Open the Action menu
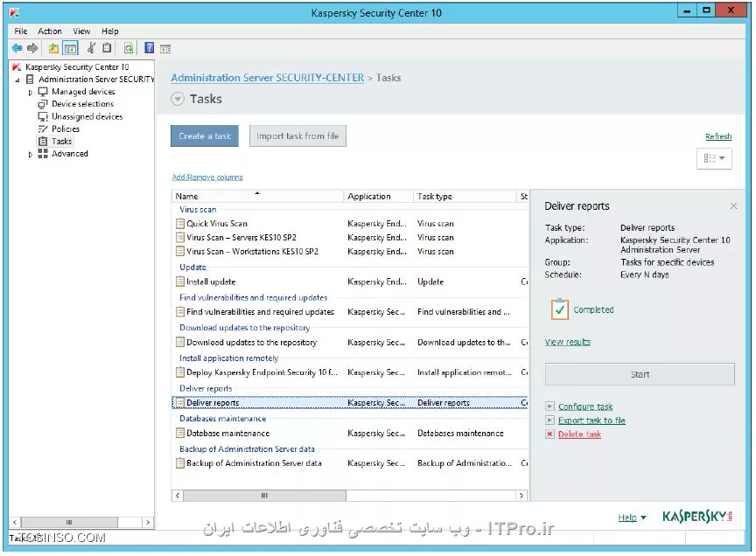This screenshot has width=756, height=556. (50, 31)
